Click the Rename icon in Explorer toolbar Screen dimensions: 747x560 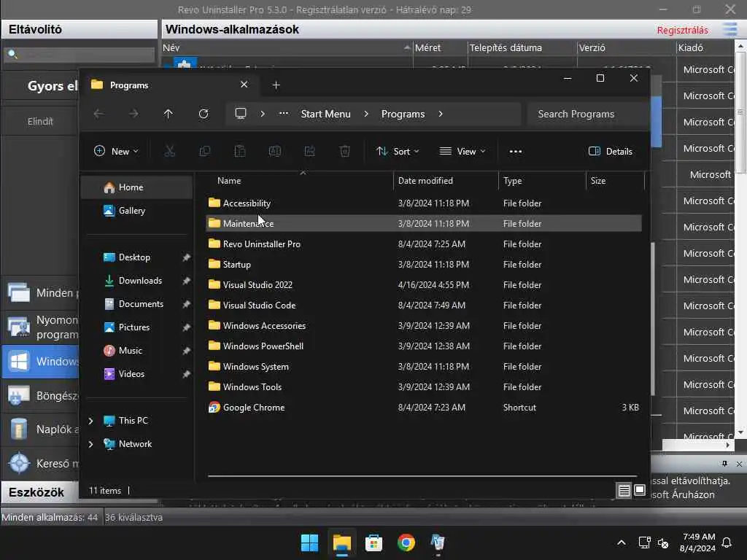point(275,152)
